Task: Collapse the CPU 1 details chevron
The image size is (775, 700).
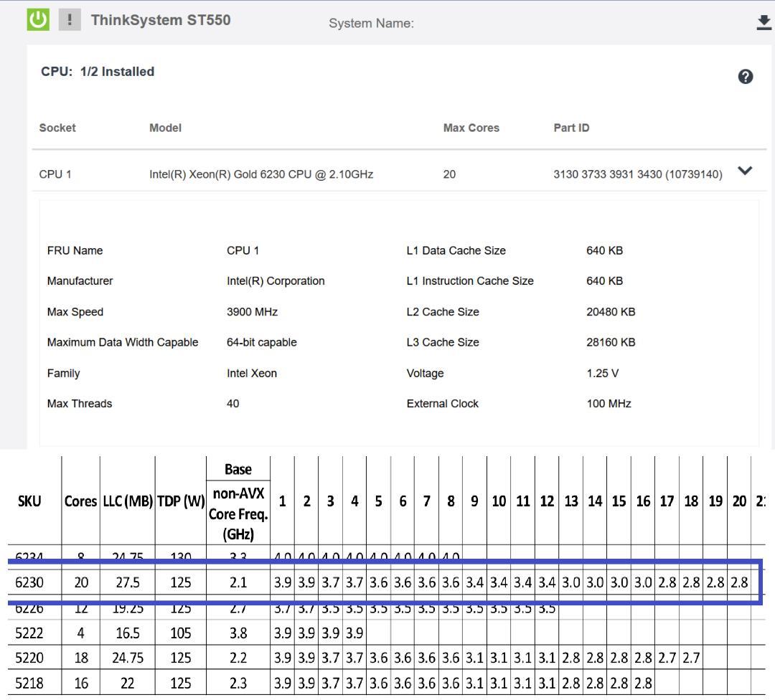Action: pos(746,171)
